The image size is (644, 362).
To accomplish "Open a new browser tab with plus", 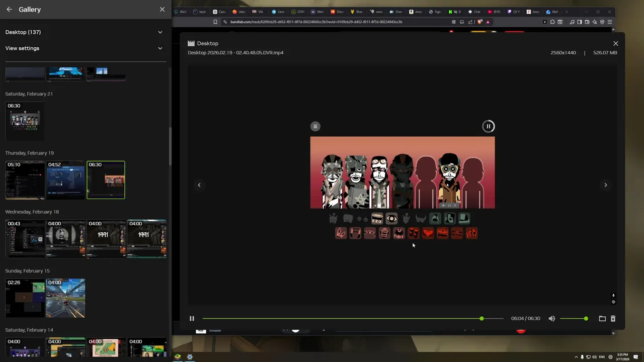I will (567, 12).
